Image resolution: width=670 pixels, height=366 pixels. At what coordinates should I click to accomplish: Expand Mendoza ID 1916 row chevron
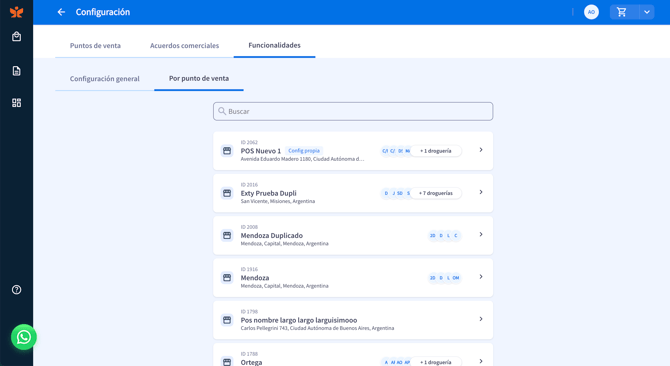click(481, 277)
